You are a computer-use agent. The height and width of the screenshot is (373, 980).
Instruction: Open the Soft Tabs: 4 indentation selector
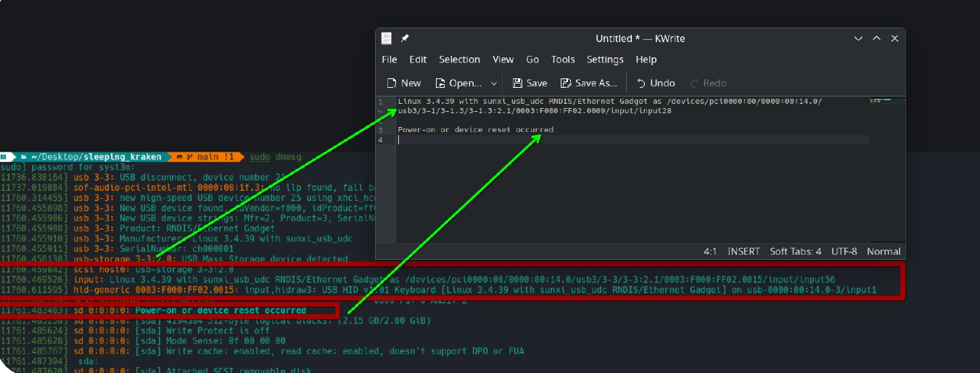point(795,251)
